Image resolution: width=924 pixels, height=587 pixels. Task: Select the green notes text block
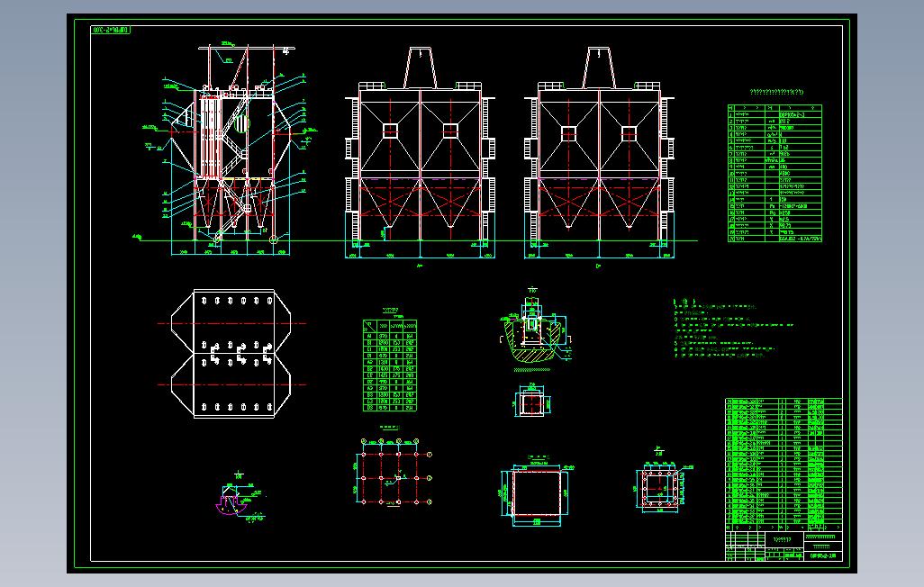pyautogui.click(x=733, y=329)
